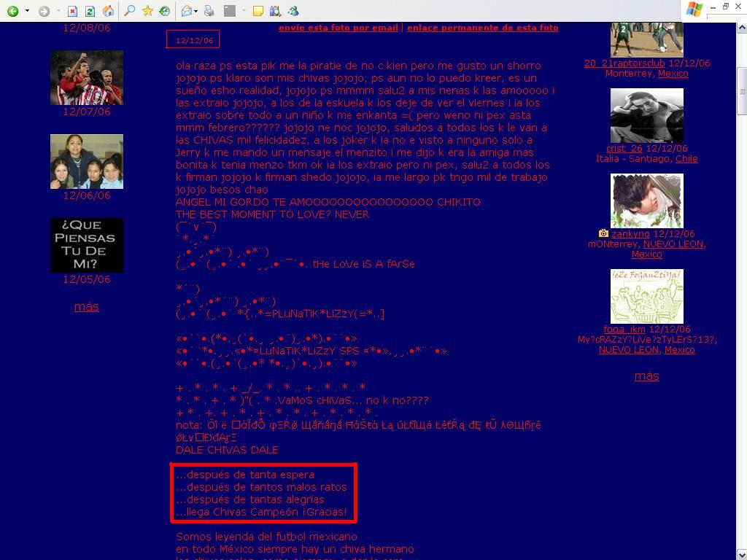Open the Search magnifier tool
Image resolution: width=747 pixels, height=560 pixels.
click(129, 10)
